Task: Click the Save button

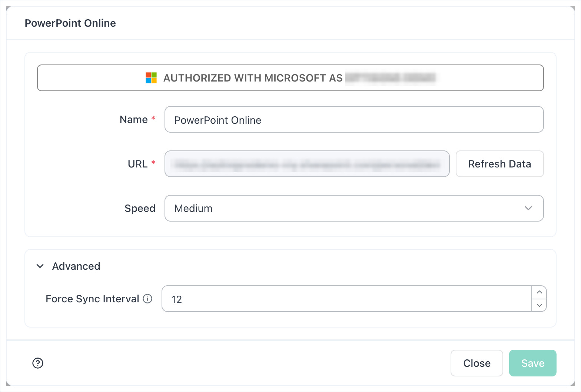Action: point(532,363)
